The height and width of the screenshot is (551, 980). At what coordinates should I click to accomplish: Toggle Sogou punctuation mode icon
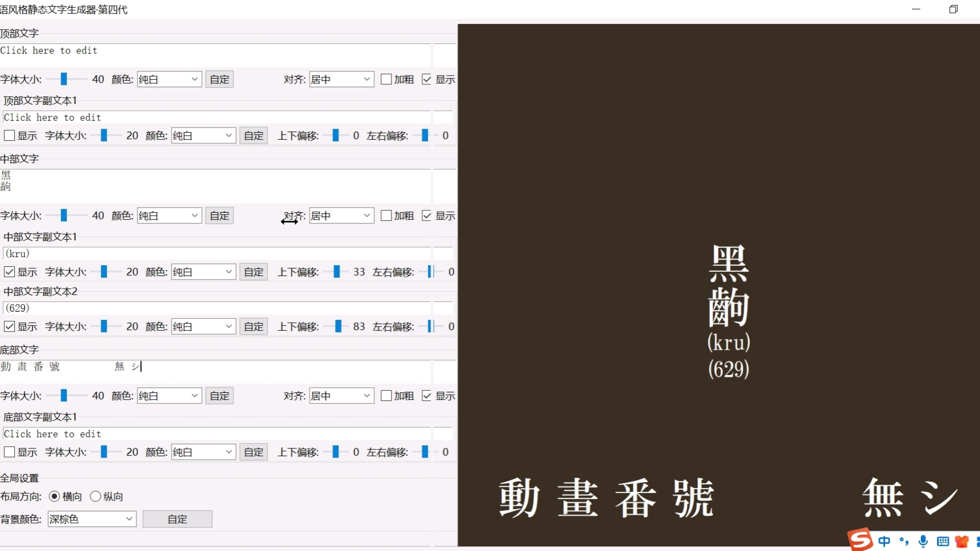click(x=904, y=541)
